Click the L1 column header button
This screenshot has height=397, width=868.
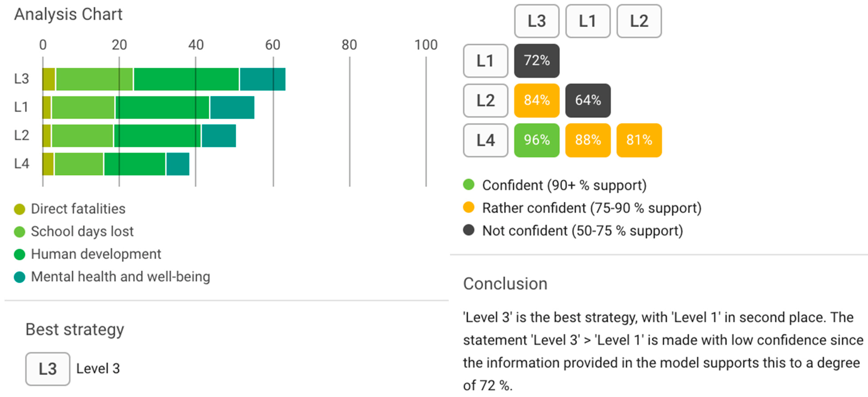click(588, 21)
